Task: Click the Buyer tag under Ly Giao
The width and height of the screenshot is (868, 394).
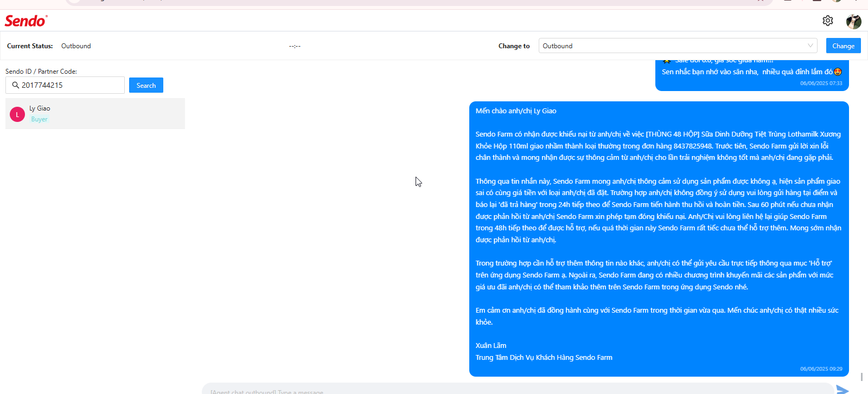Action: 39,119
